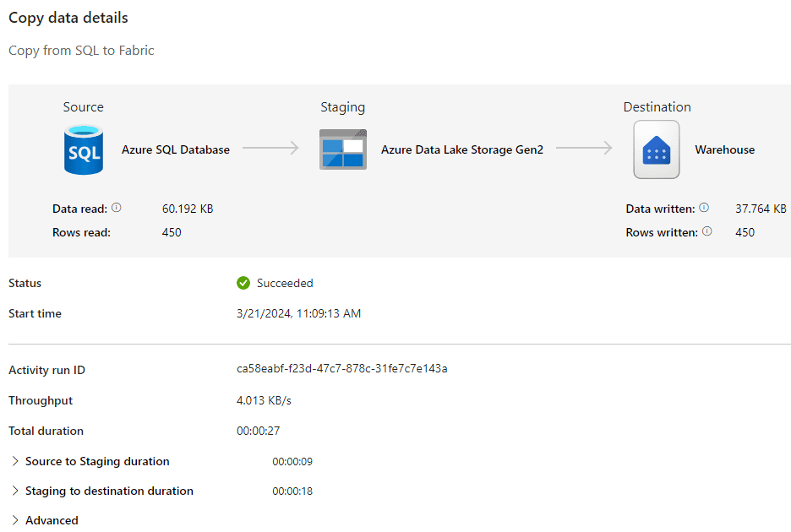Viewport: 791px width, 532px height.
Task: Click the green Succeeded status checkmark icon
Action: (x=243, y=283)
